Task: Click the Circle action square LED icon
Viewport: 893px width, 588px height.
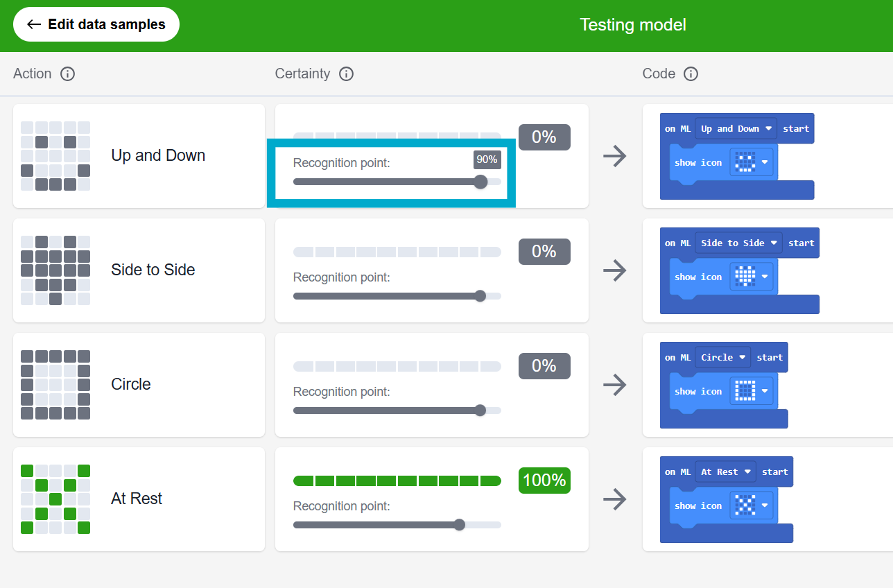Action: click(55, 385)
